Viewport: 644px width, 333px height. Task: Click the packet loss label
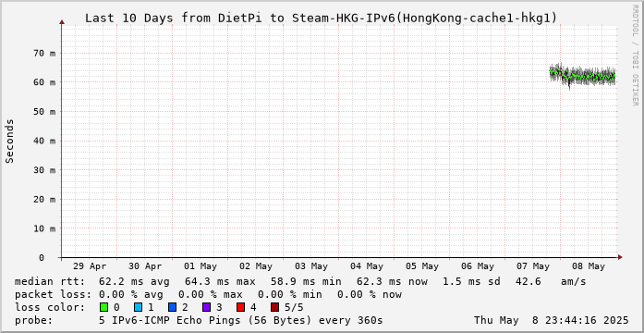click(53, 294)
